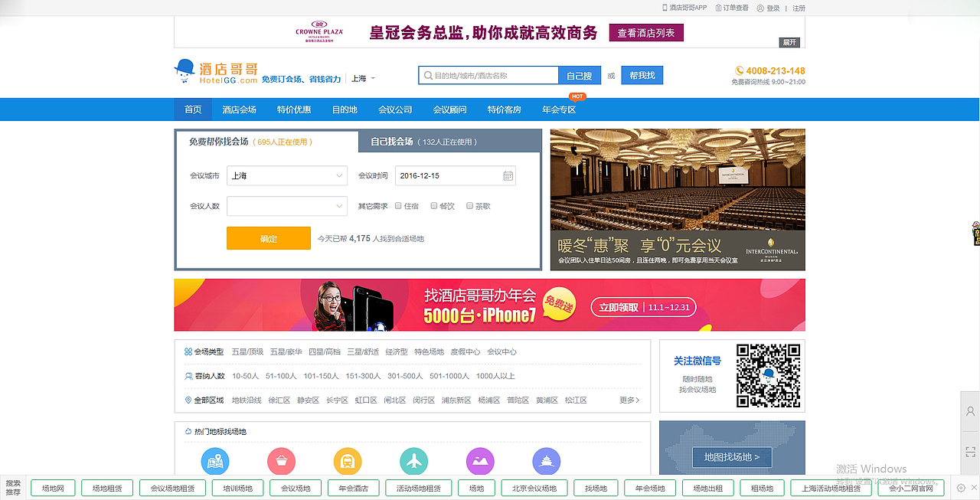Enable the 住宿 accommodation checkbox
This screenshot has width=980, height=500.
coord(398,205)
